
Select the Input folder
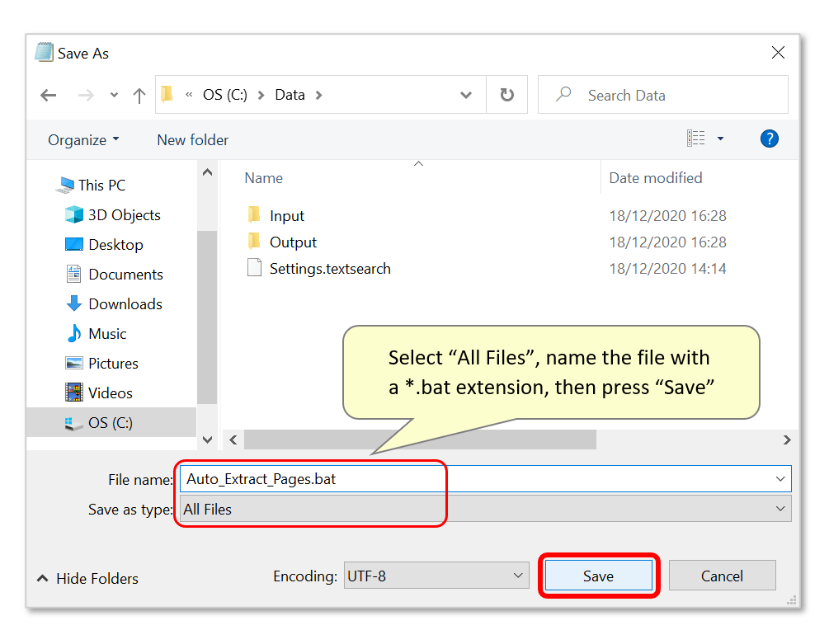point(286,215)
